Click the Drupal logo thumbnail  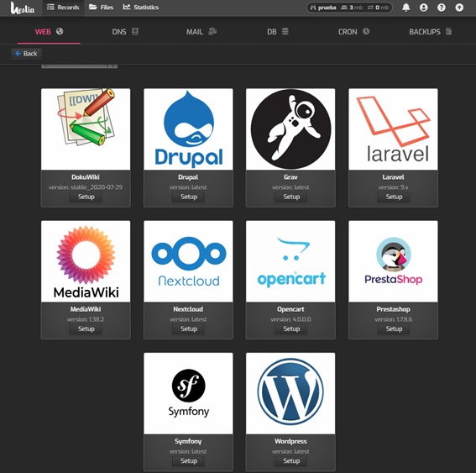click(188, 129)
